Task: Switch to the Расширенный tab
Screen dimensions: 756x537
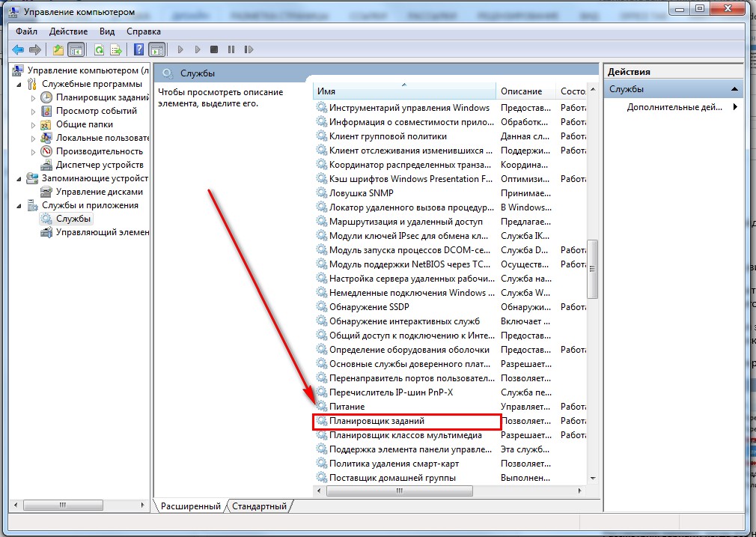Action: pos(190,506)
